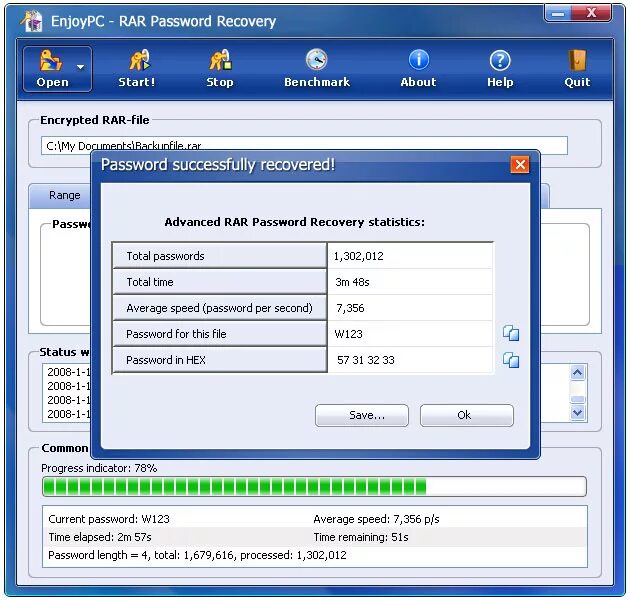The width and height of the screenshot is (630, 600).
Task: Click the Current password: W123 status text
Action: (109, 519)
